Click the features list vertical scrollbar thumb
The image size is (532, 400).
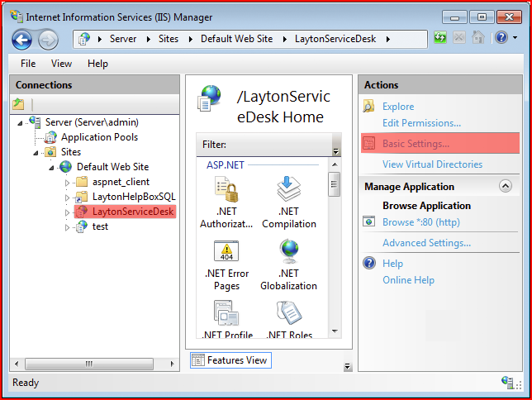coord(335,184)
